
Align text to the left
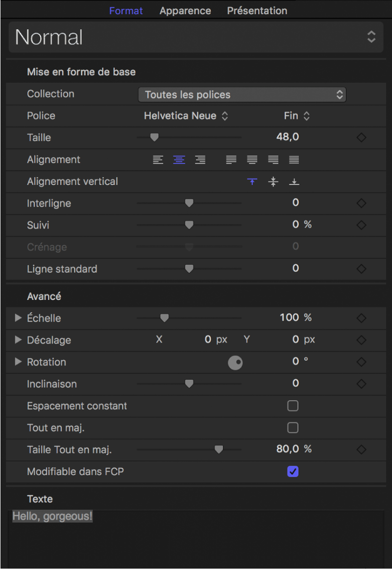[x=158, y=160]
